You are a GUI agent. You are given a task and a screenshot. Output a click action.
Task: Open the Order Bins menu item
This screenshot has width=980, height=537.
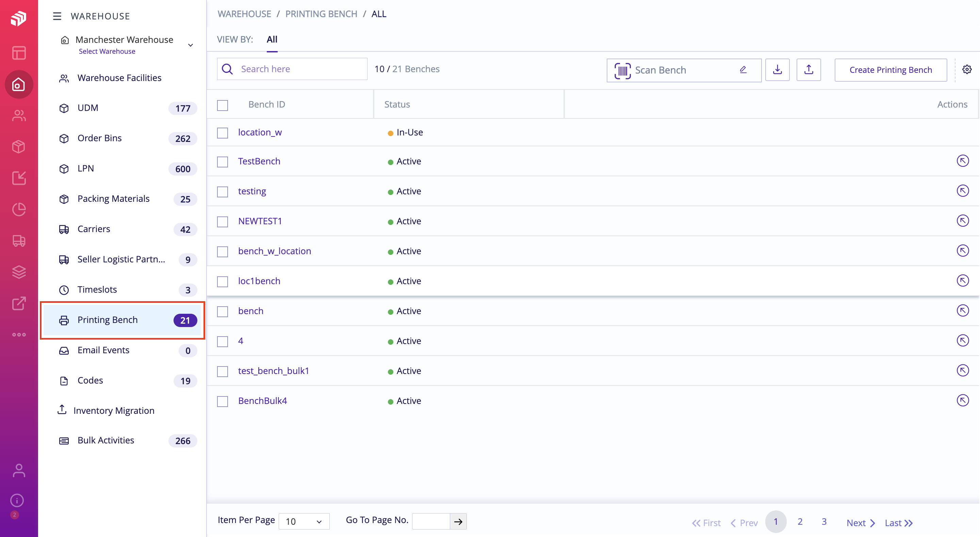[122, 138]
